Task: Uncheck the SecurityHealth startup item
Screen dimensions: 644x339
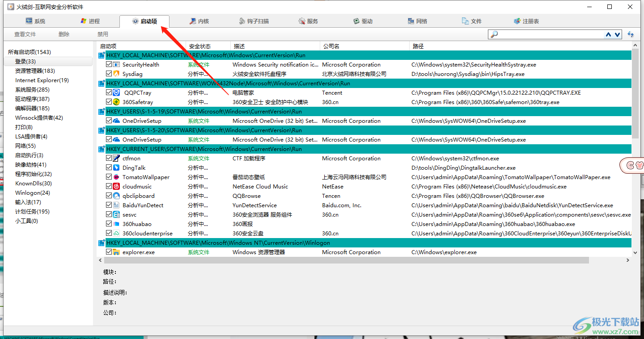Action: click(109, 65)
